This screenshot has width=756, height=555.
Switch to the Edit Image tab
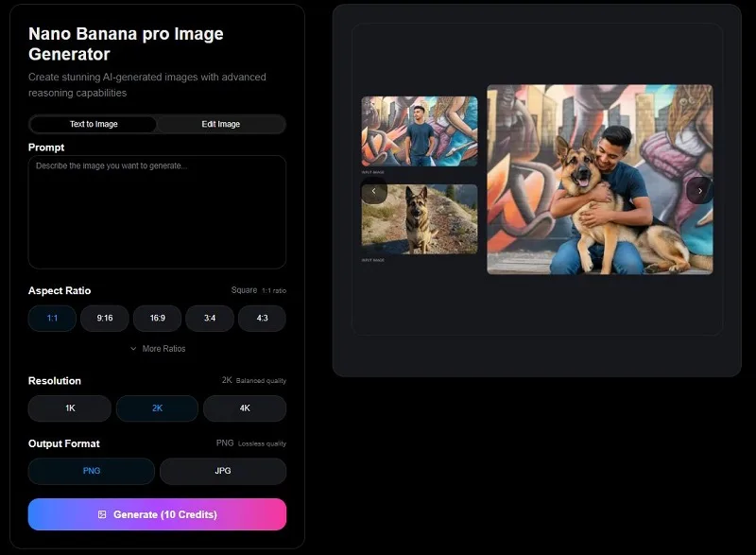point(221,125)
